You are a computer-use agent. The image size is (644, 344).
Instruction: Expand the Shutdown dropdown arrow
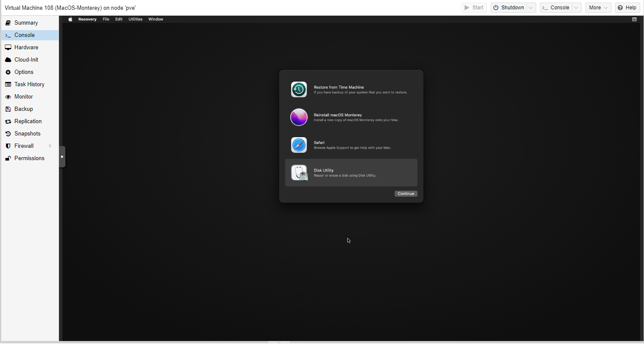531,8
